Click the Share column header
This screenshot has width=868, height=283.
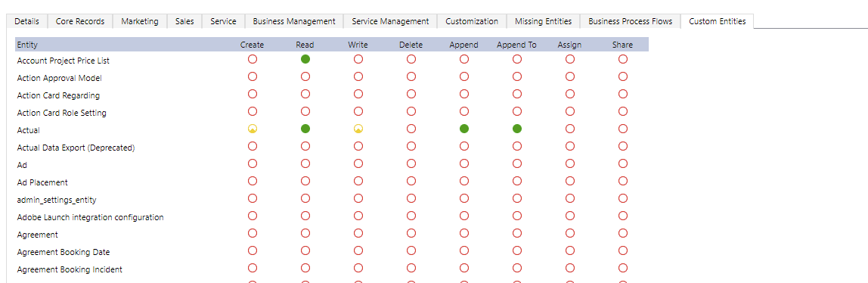[623, 45]
